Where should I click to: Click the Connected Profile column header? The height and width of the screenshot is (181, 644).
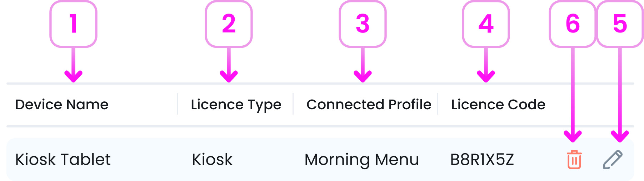click(x=369, y=105)
